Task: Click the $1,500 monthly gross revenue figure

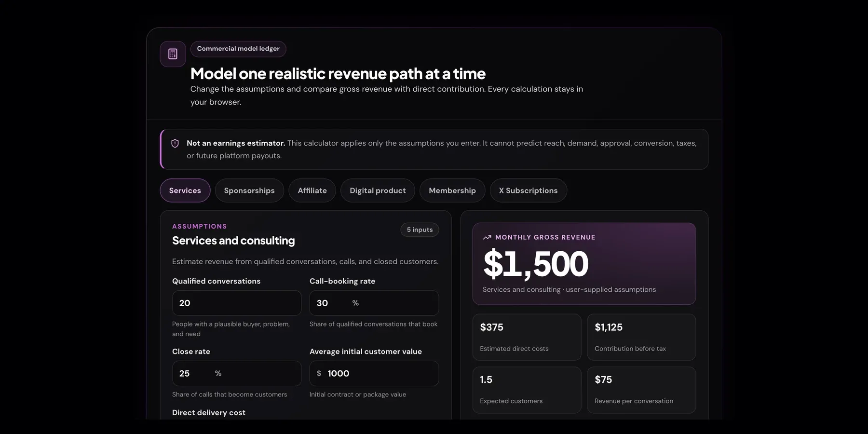Action: pyautogui.click(x=535, y=264)
